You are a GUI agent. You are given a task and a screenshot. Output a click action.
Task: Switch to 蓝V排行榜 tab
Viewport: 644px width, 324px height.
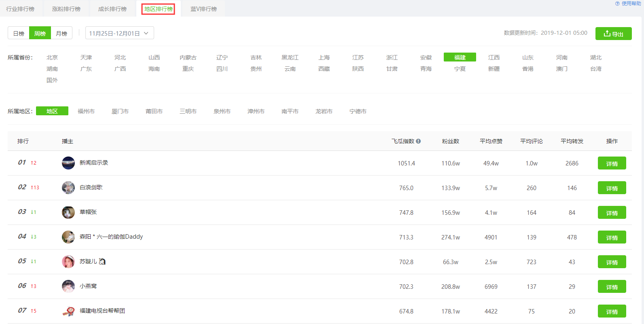click(x=203, y=9)
